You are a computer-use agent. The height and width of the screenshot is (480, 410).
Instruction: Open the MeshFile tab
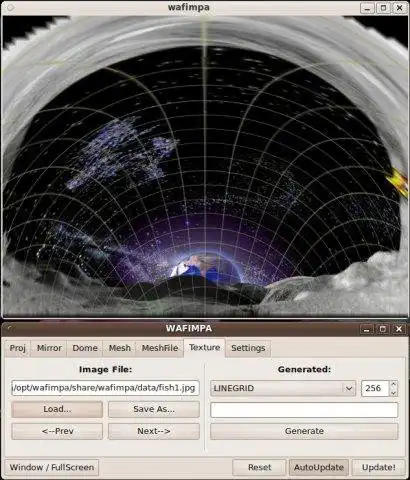[160, 348]
